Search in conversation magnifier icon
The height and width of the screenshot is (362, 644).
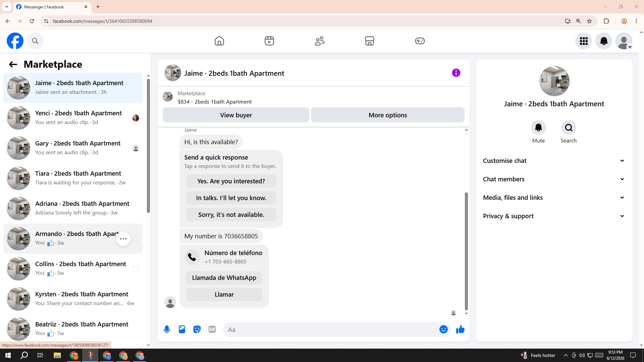tap(569, 128)
